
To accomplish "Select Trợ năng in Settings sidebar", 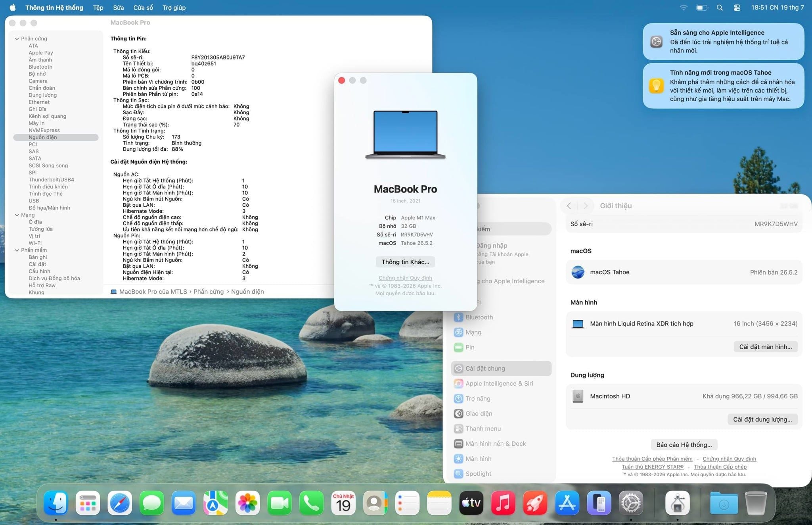I will (x=502, y=398).
